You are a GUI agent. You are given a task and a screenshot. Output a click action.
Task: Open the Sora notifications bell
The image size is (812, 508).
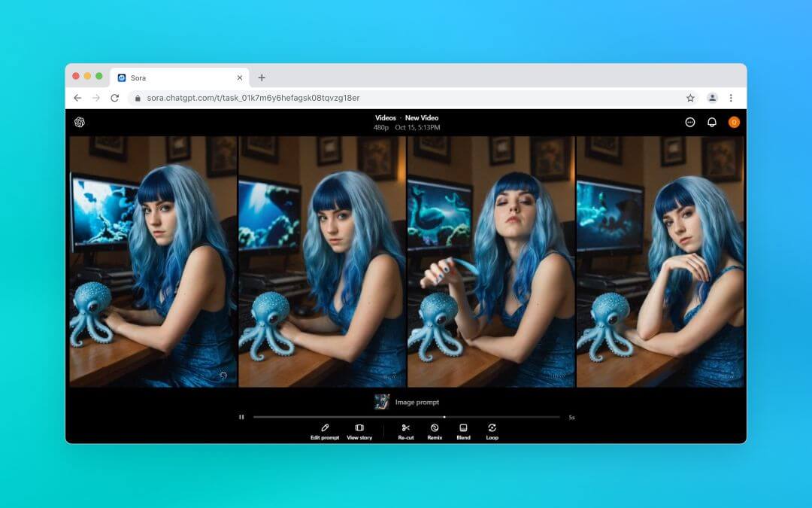click(712, 122)
